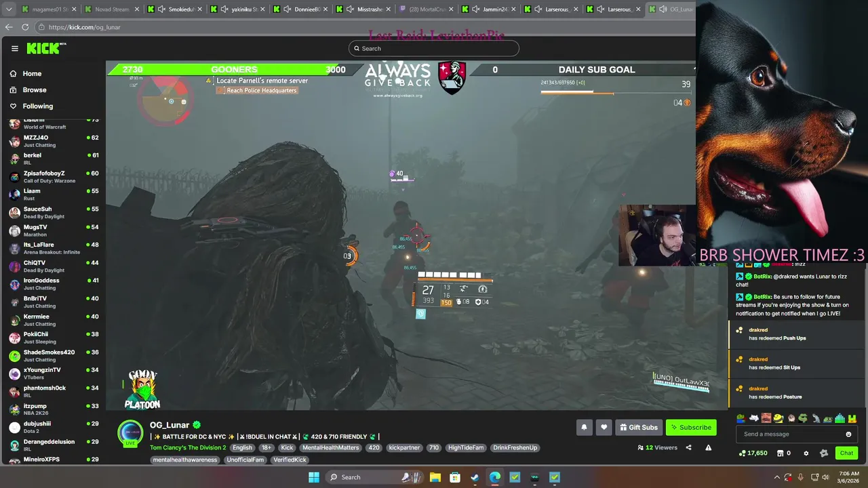Open the Windows Start menu
The image size is (868, 488).
[x=313, y=477]
